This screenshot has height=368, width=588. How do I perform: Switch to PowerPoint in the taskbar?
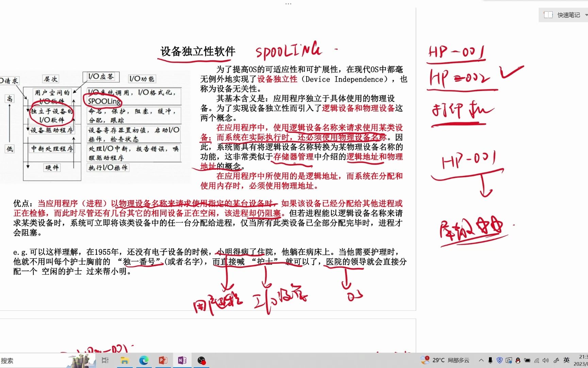[163, 361]
